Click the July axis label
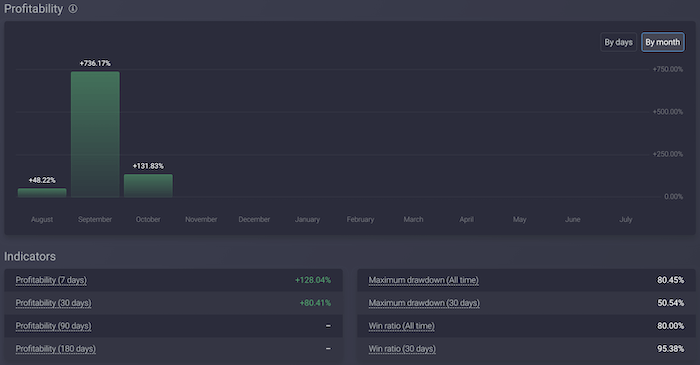This screenshot has width=700, height=365. (x=625, y=219)
